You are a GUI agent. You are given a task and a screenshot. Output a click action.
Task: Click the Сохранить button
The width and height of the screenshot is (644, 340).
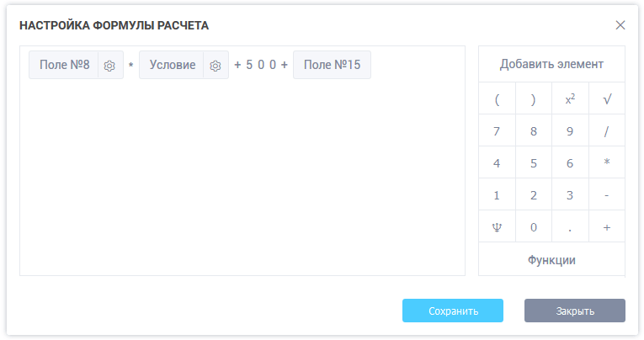click(x=453, y=311)
